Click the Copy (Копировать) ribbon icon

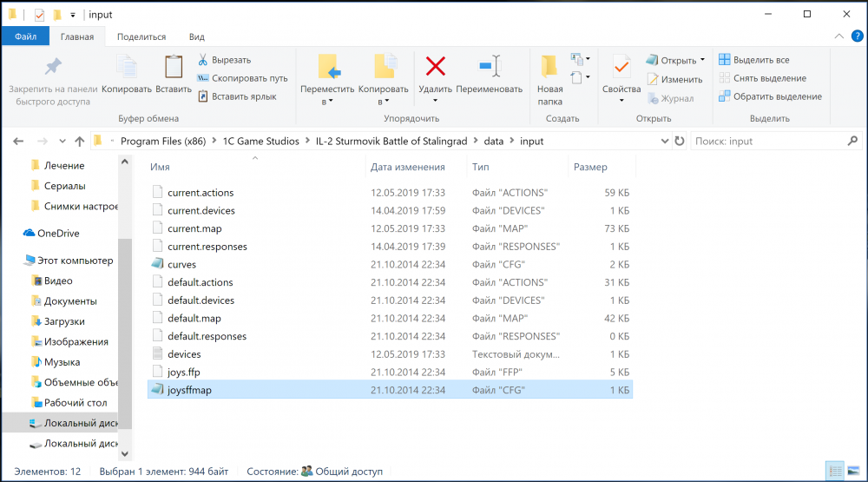tap(127, 68)
